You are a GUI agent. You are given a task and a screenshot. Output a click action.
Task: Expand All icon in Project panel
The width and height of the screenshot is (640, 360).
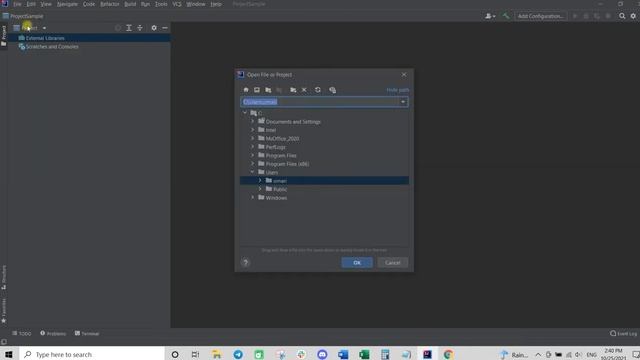(x=129, y=28)
